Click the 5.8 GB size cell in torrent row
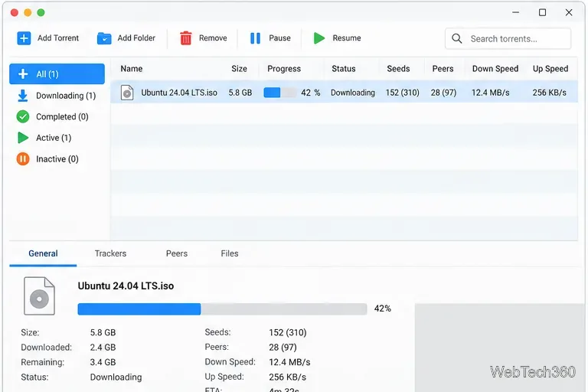Screen dimensions: 588x392 tap(240, 93)
